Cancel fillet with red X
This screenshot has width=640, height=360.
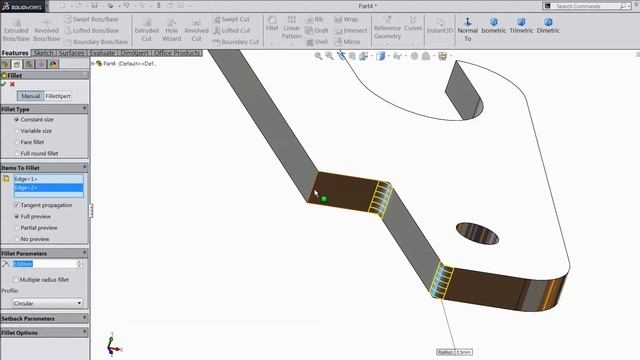click(12, 84)
